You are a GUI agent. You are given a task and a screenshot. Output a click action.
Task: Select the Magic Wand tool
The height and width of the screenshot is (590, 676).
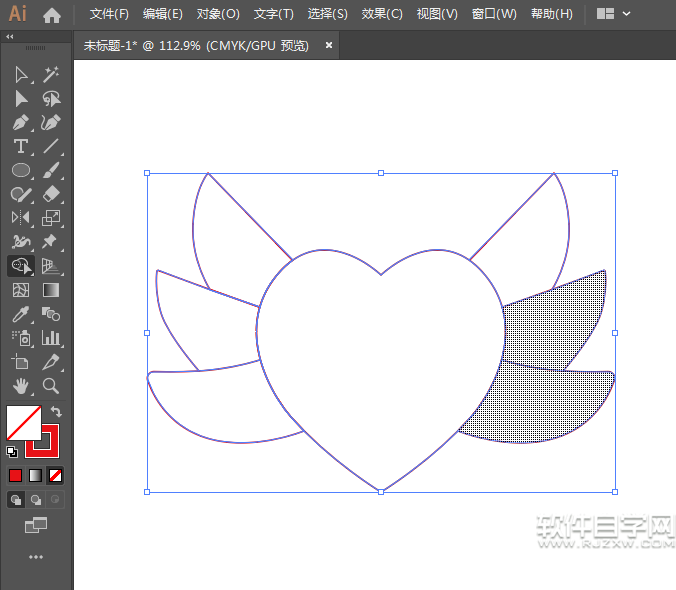51,74
